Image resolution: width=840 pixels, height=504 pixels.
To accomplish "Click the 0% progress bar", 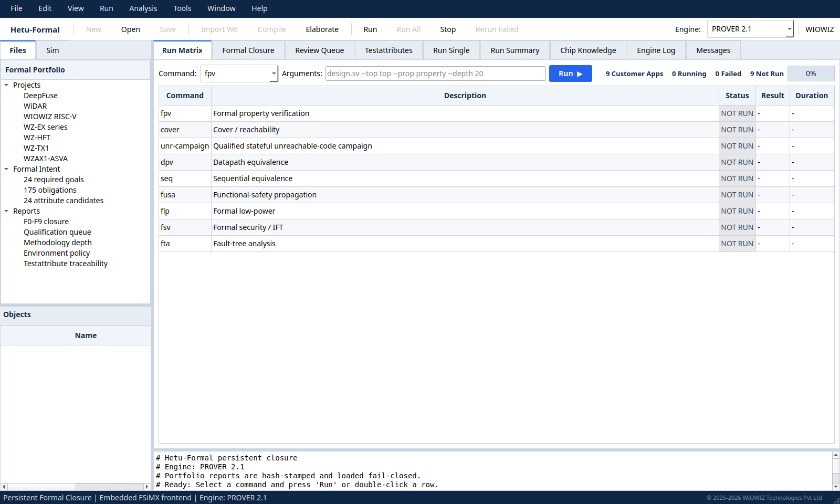I will coord(811,73).
